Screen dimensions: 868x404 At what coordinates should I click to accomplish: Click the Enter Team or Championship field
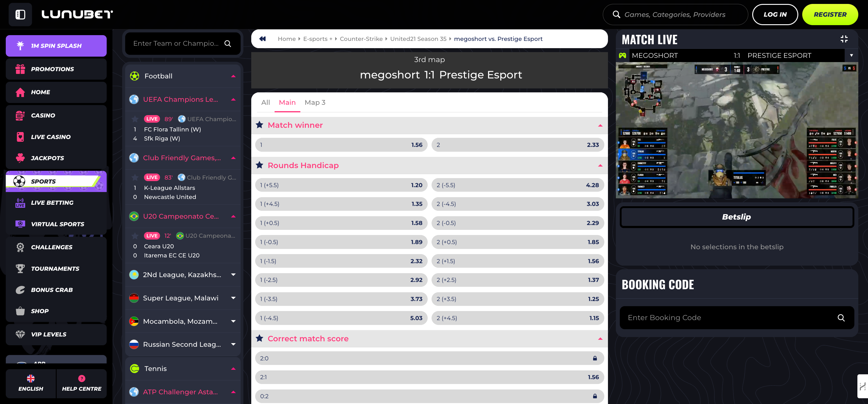182,43
